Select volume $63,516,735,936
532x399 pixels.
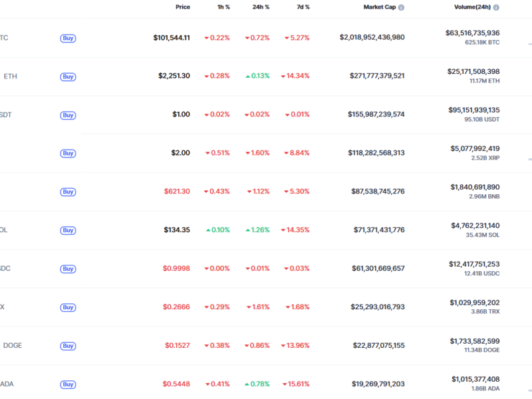point(473,33)
